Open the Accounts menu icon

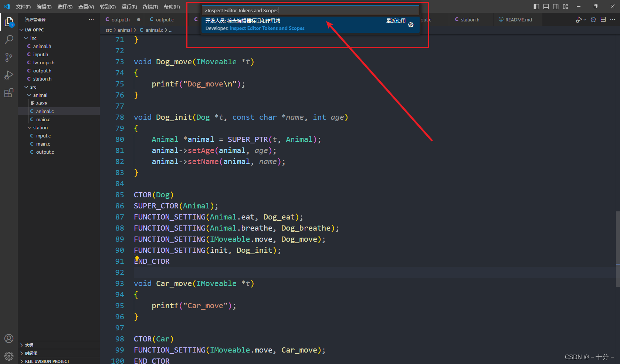pyautogui.click(x=9, y=339)
